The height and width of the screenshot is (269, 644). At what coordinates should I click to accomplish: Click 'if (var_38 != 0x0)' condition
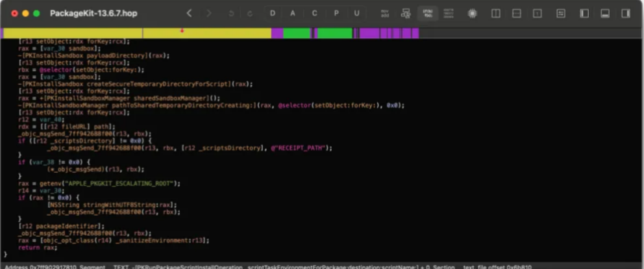(x=55, y=162)
